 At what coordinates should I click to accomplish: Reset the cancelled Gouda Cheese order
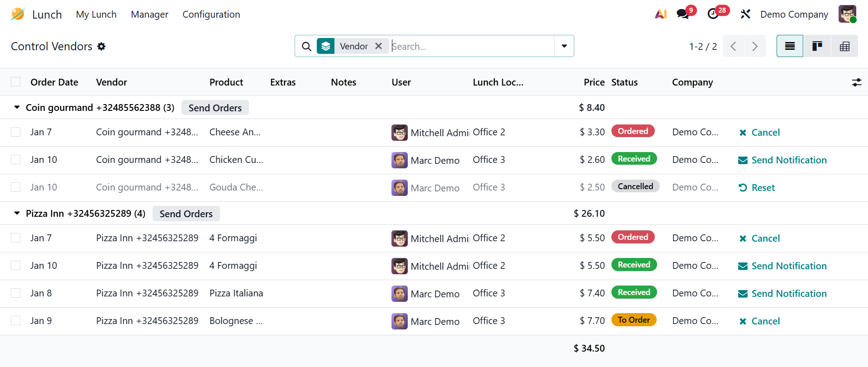(757, 188)
